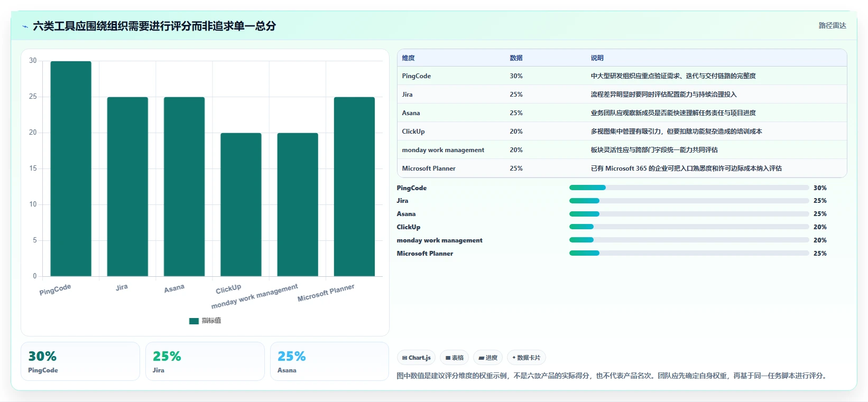Viewport: 868px width, 402px height.
Task: Click the ClickUp x-axis label
Action: point(228,289)
